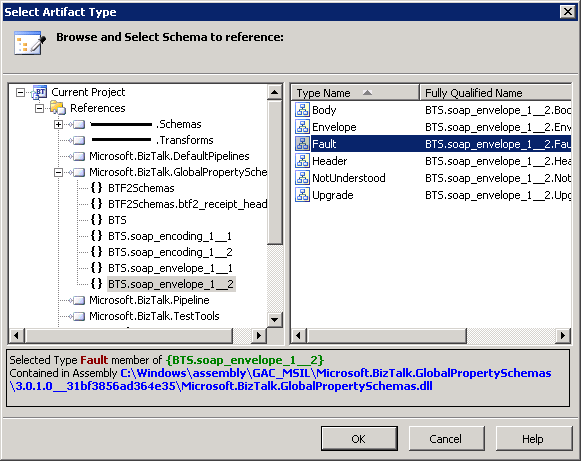Click the Header schema type icon
The width and height of the screenshot is (581, 461).
(302, 161)
